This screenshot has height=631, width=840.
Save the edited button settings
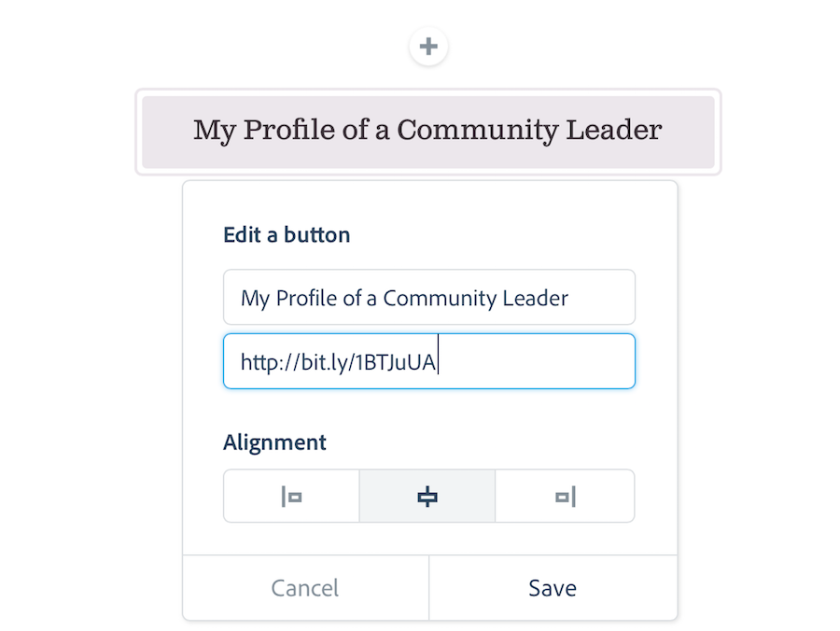(552, 588)
